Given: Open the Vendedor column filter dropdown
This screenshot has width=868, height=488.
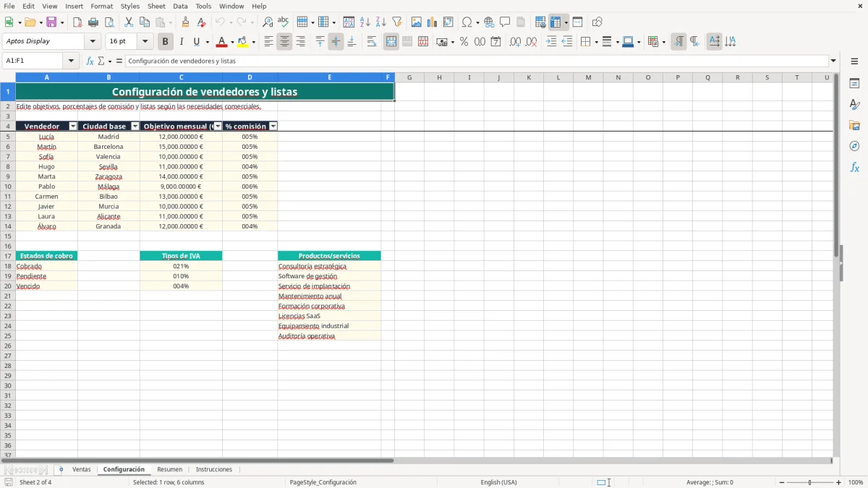Looking at the screenshot, I should coord(73,127).
